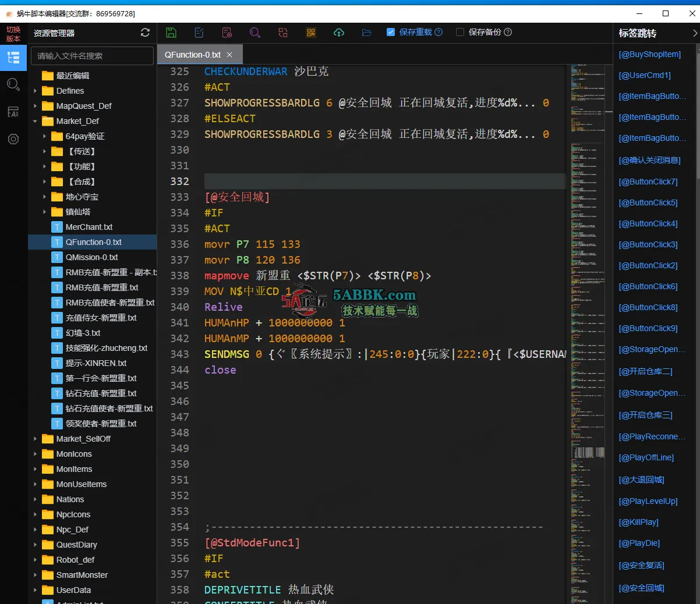The image size is (700, 604).
Task: Switch to the QFunction-0.txt tab
Action: (x=193, y=55)
